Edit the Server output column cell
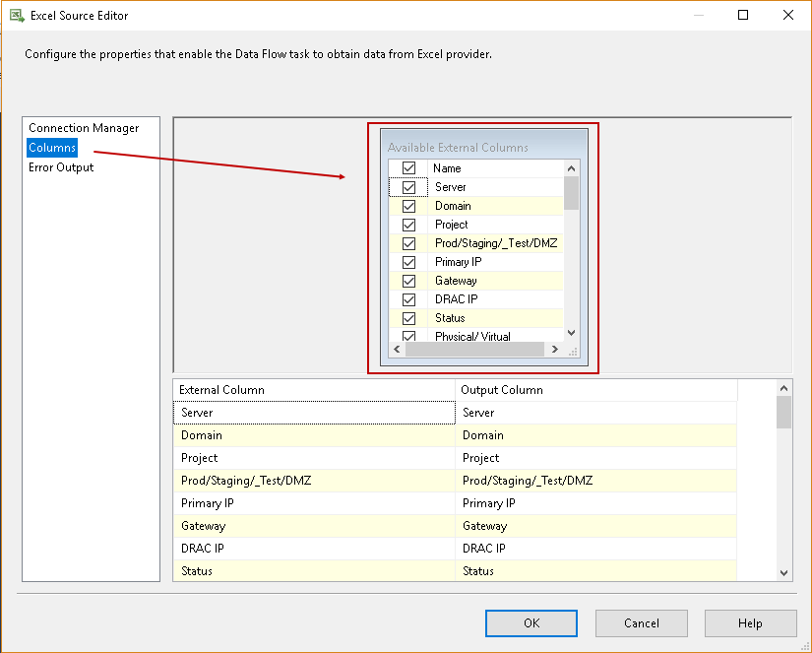This screenshot has height=653, width=812. click(x=595, y=413)
